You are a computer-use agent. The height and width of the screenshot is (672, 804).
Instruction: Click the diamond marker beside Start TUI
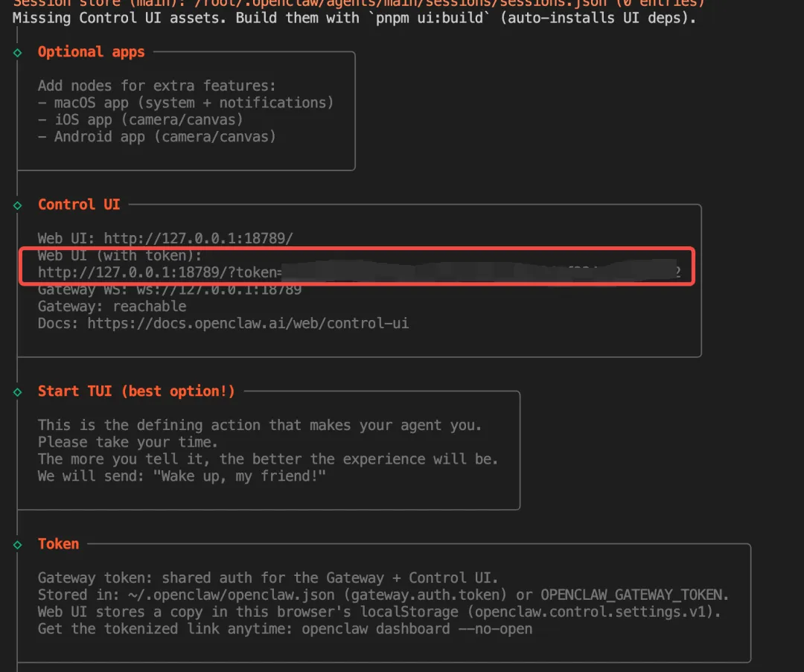point(17,392)
